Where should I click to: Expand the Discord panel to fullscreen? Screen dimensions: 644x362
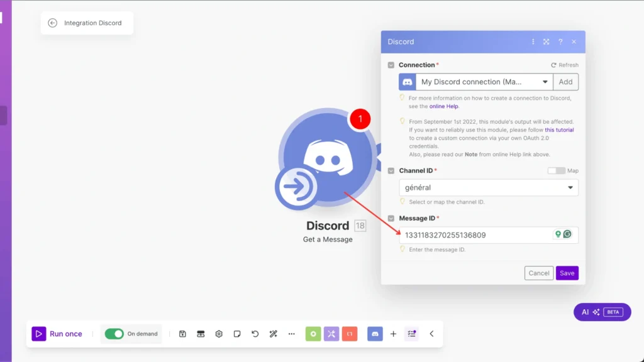pos(547,42)
